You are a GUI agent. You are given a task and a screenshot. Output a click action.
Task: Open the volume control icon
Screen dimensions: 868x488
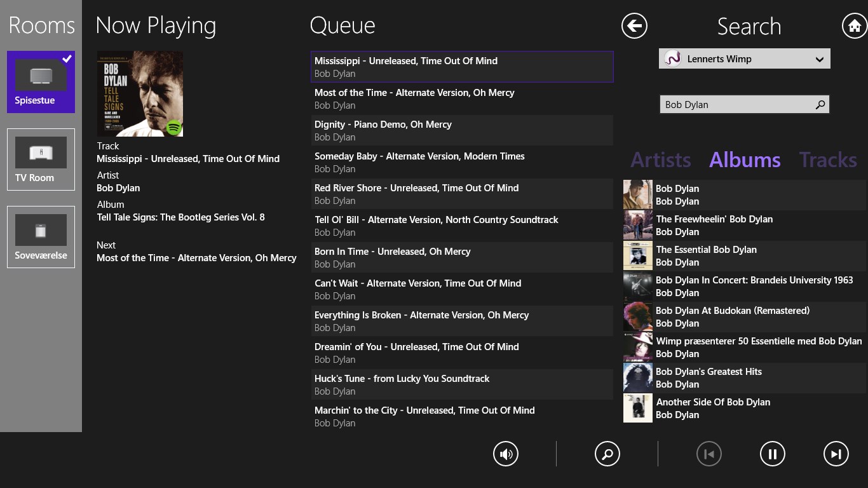pos(506,454)
